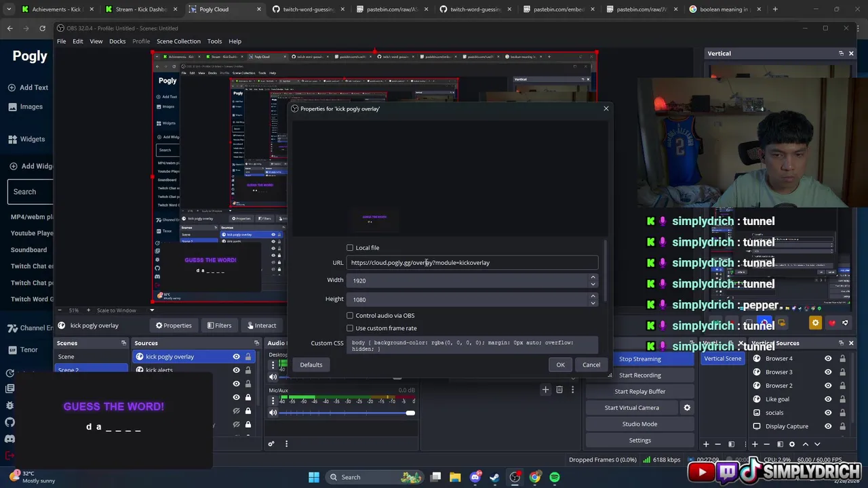The image size is (868, 488).
Task: Cancel the properties dialog
Action: (x=591, y=365)
